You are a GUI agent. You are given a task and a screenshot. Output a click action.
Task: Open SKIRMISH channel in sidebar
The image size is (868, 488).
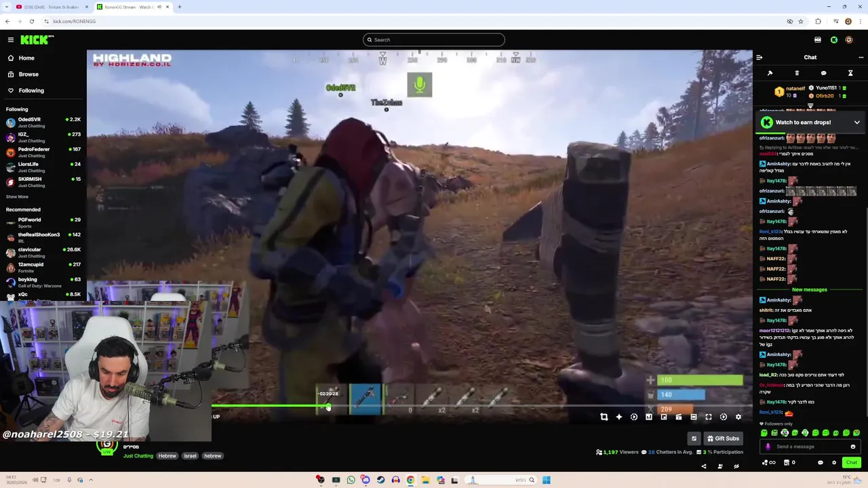pyautogui.click(x=43, y=182)
